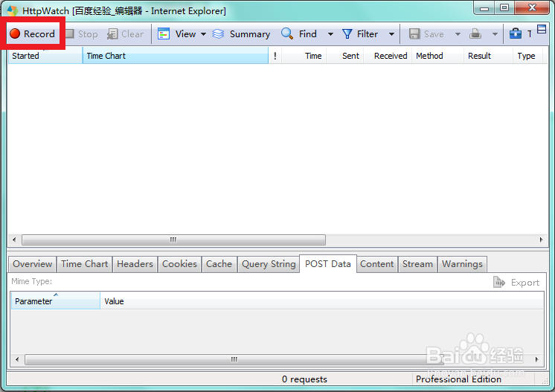Sort by the Parameter column header
This screenshot has width=555, height=392.
point(56,301)
